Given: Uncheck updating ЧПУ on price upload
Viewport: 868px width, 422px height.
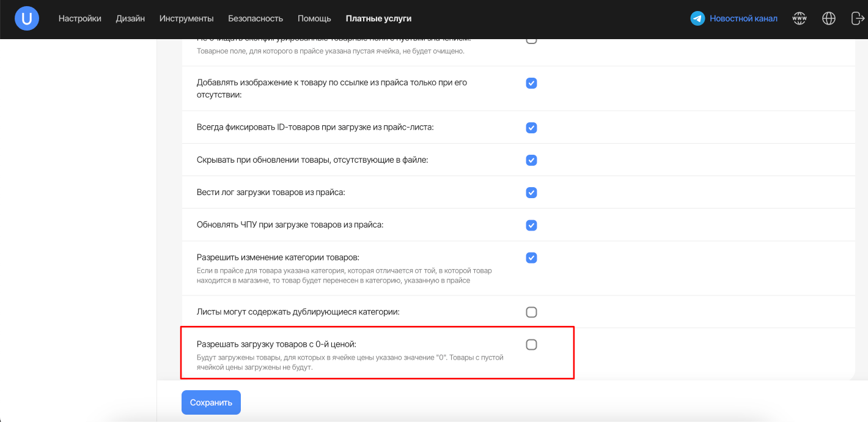Looking at the screenshot, I should (x=531, y=225).
